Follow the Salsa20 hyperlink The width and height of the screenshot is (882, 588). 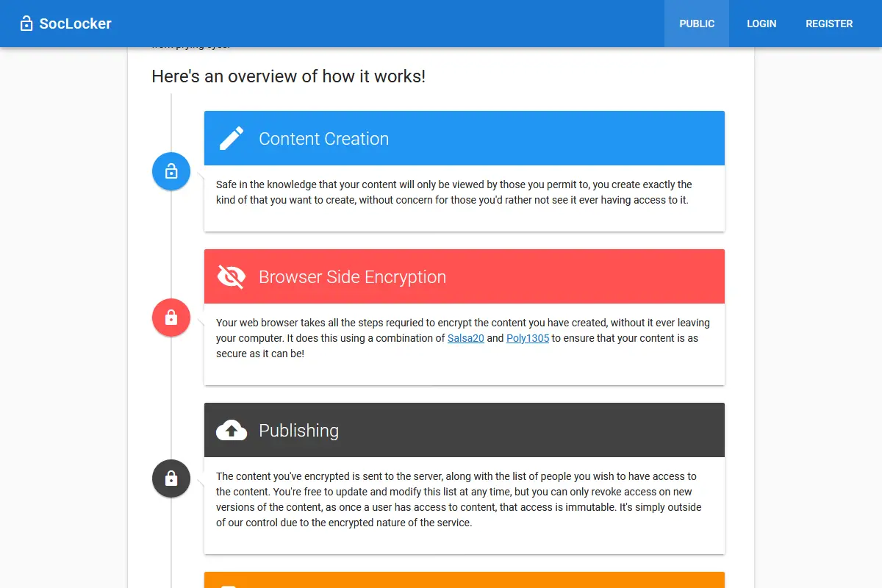coord(466,338)
